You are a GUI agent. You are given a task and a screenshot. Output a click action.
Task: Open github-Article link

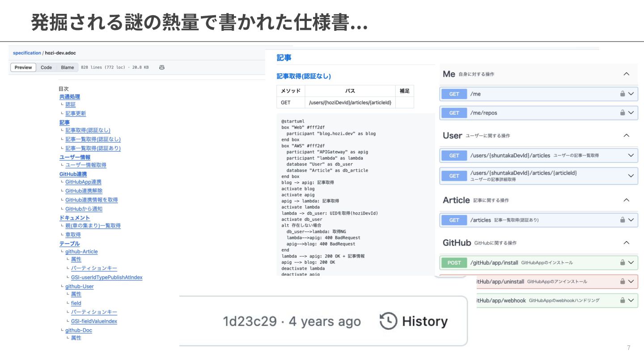(x=81, y=252)
